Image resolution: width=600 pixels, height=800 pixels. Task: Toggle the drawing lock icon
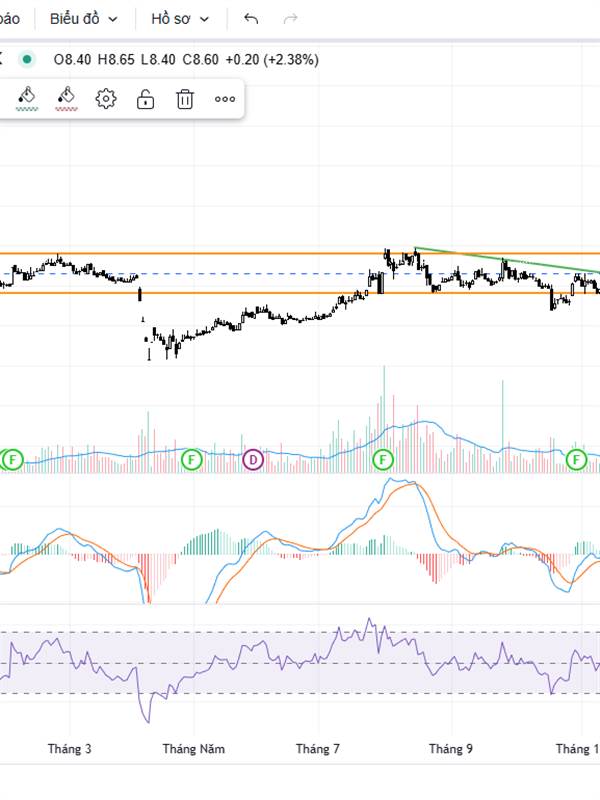tap(145, 98)
